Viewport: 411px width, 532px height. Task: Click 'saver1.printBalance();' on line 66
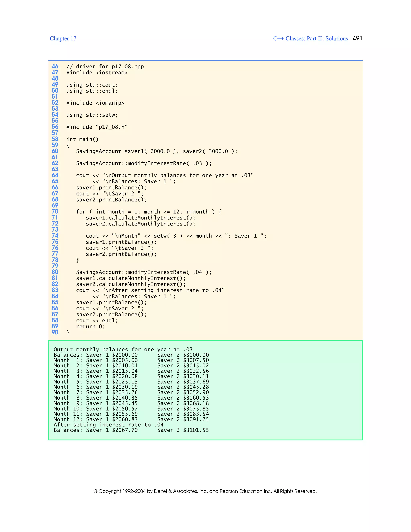112,188
